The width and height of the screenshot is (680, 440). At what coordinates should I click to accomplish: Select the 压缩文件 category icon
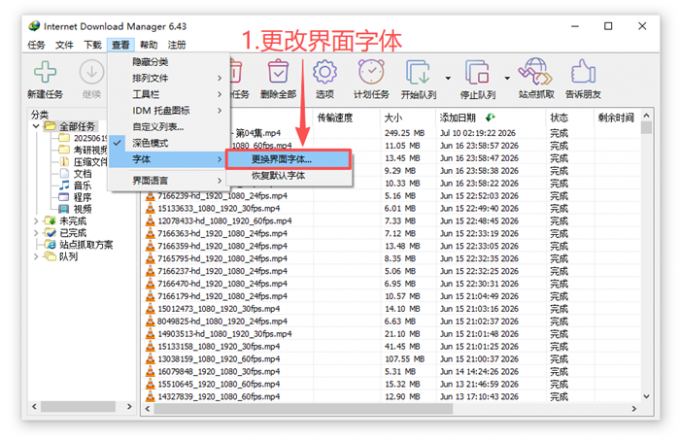(64, 162)
